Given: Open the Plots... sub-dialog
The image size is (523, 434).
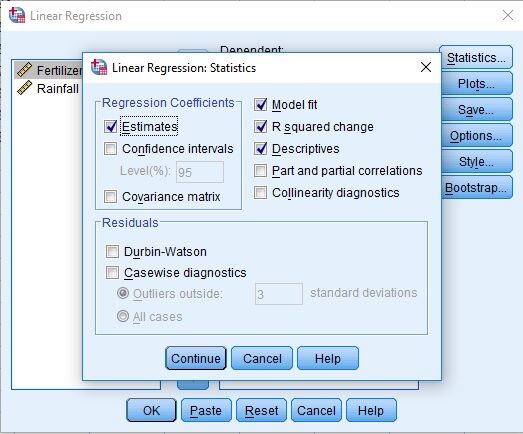Looking at the screenshot, I should 476,83.
